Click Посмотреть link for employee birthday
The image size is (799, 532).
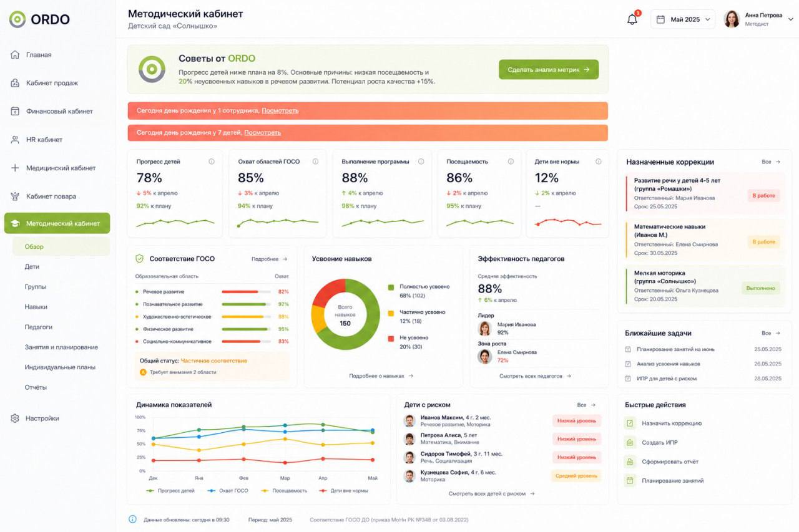click(x=280, y=110)
